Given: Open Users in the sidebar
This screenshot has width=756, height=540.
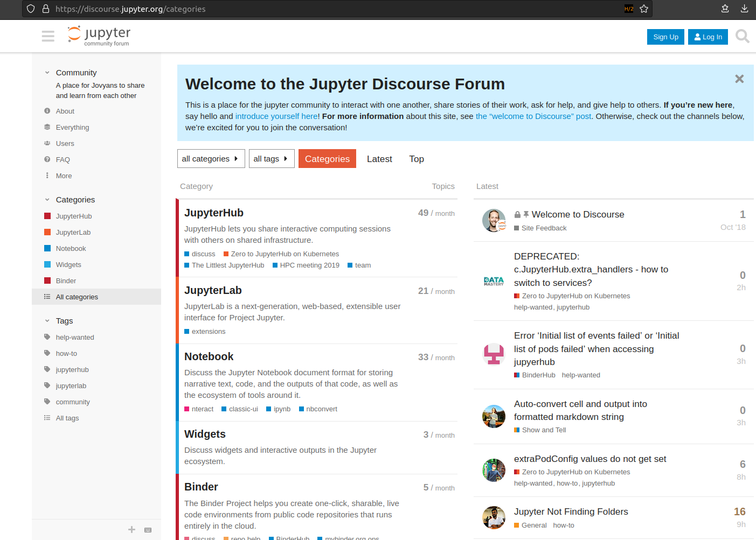Looking at the screenshot, I should click(x=65, y=144).
